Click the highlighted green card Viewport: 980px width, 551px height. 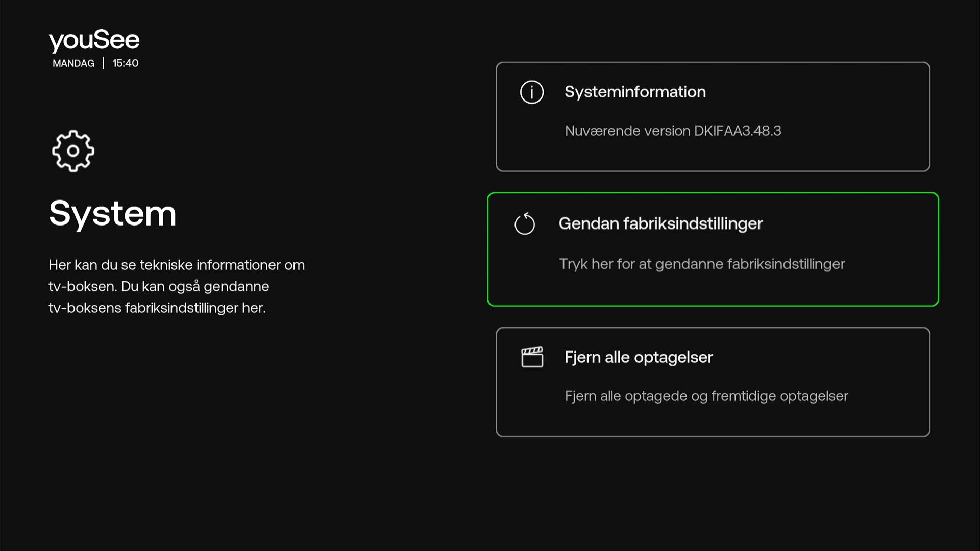(713, 249)
